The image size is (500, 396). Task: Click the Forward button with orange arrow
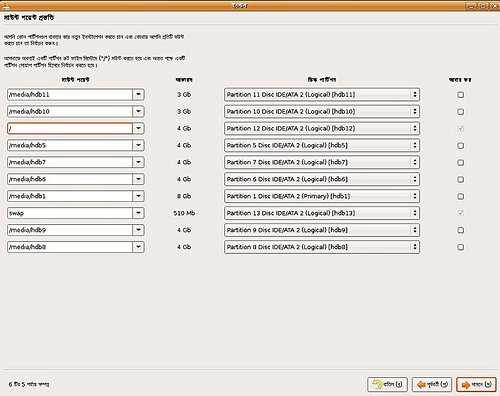tap(476, 385)
